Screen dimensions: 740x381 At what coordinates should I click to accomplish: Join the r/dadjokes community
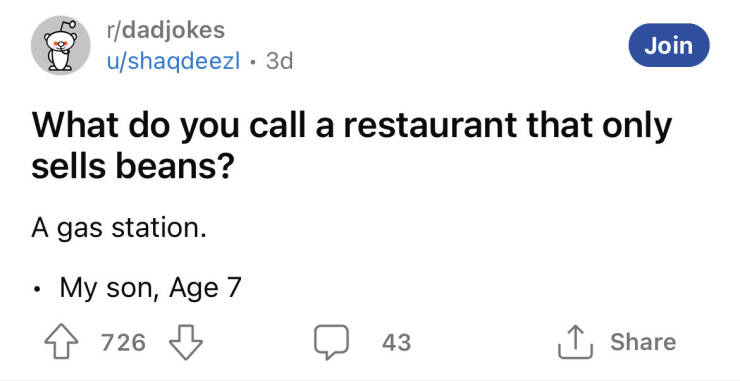click(669, 45)
